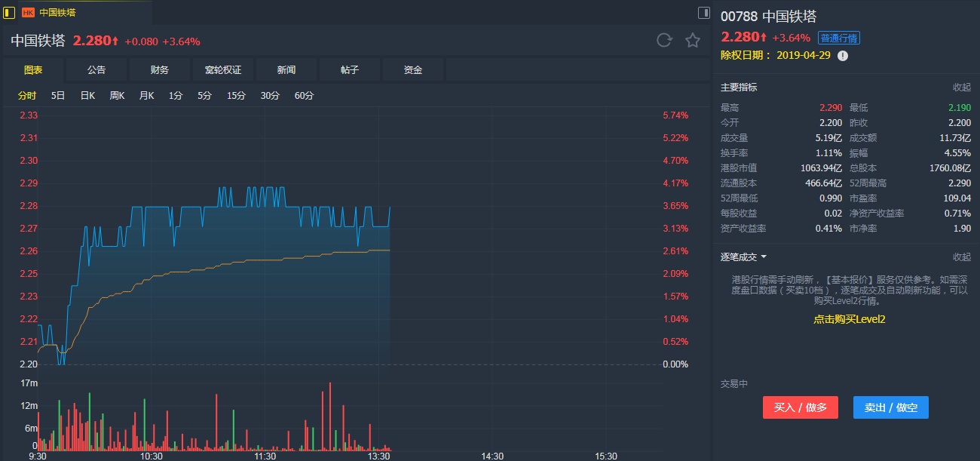
Task: Click the ex-rights date info icon
Action: pos(843,56)
